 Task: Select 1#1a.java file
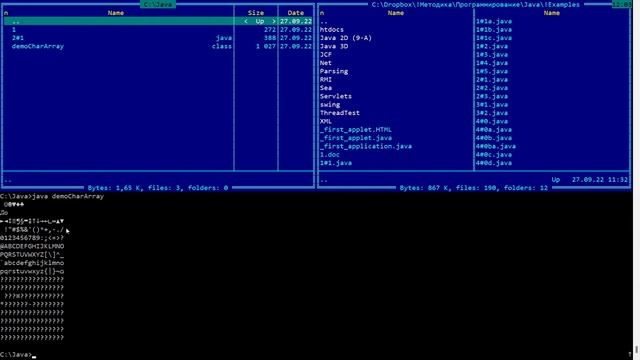[x=494, y=21]
